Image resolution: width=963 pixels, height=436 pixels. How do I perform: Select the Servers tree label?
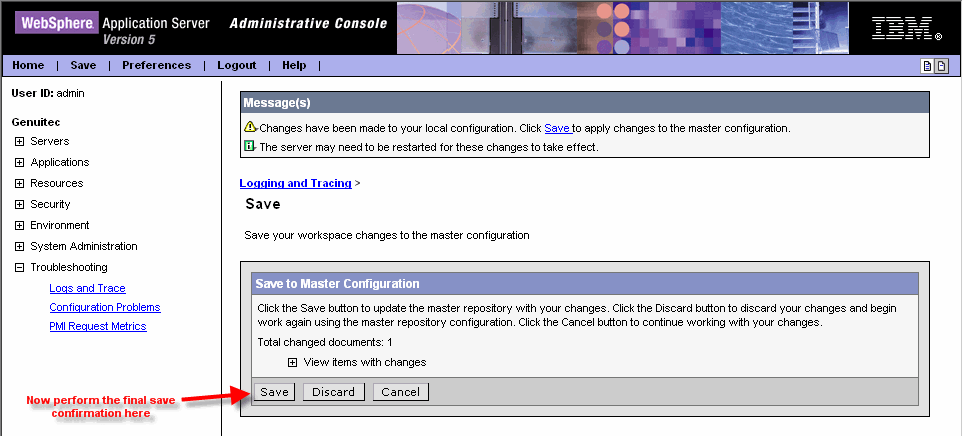click(x=50, y=141)
